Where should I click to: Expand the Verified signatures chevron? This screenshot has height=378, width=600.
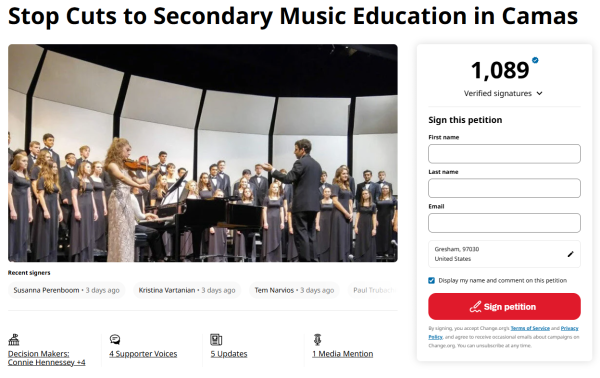click(539, 93)
